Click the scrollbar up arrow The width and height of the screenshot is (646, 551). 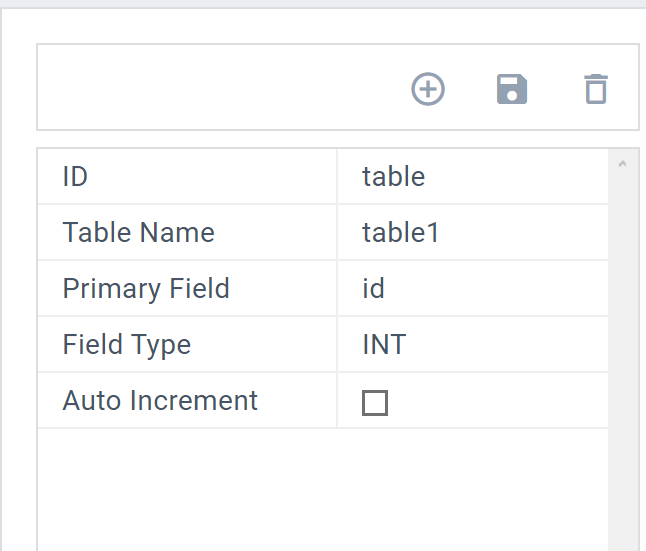tap(623, 163)
